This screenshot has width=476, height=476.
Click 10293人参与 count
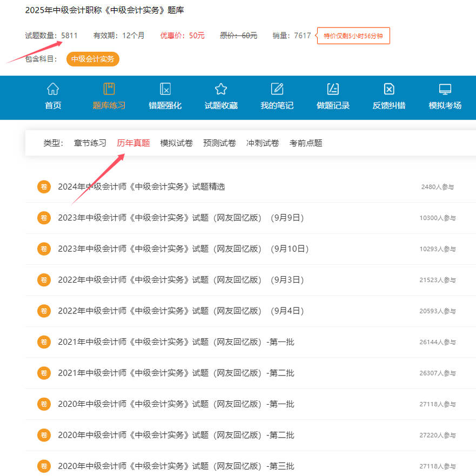(x=438, y=249)
